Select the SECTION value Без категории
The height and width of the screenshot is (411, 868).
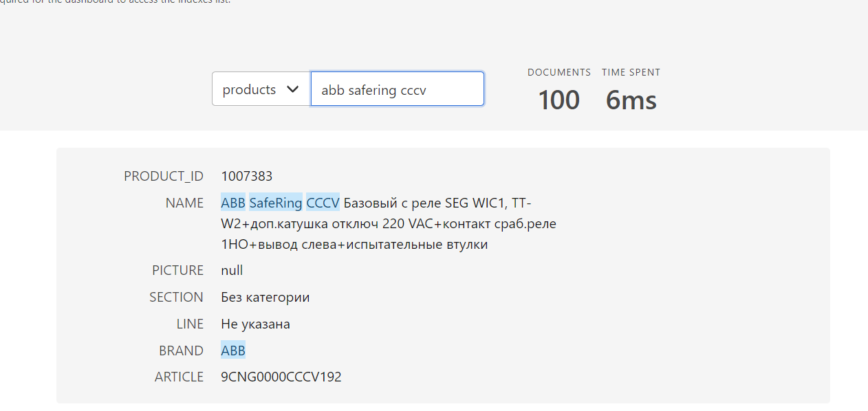[265, 297]
